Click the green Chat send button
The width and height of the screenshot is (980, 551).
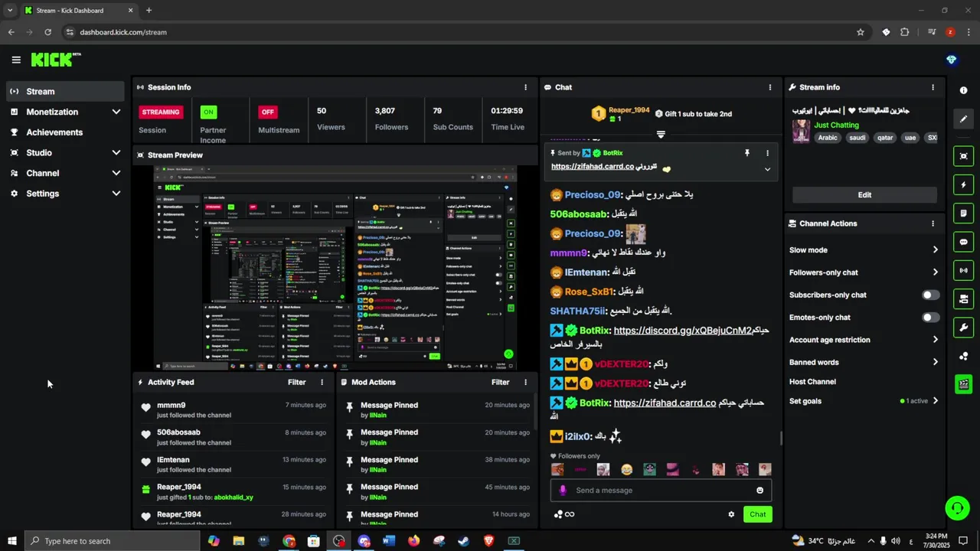(757, 514)
